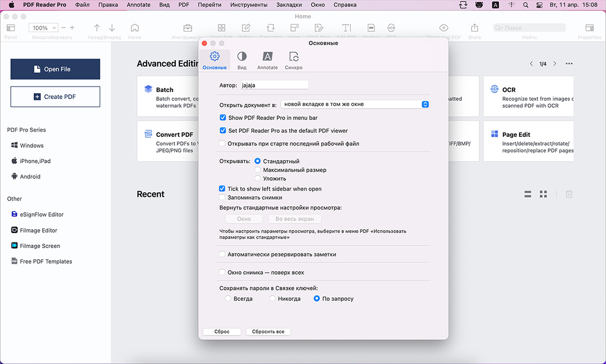Uncheck Tick to show left sidebar when open
The height and width of the screenshot is (364, 606).
[222, 188]
